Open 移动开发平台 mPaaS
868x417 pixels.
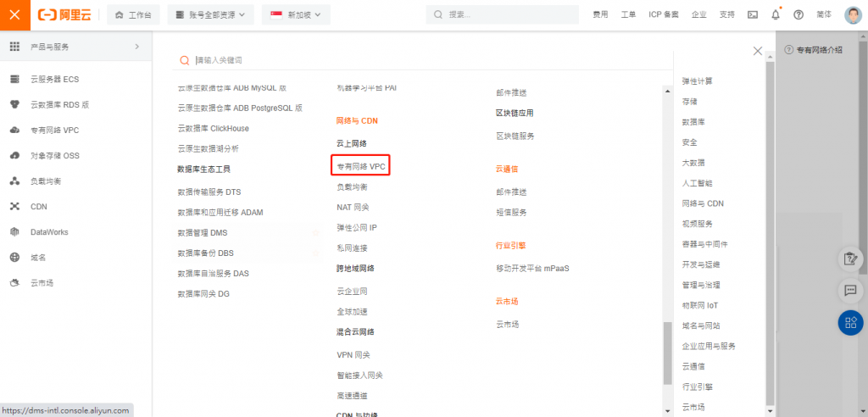click(532, 269)
